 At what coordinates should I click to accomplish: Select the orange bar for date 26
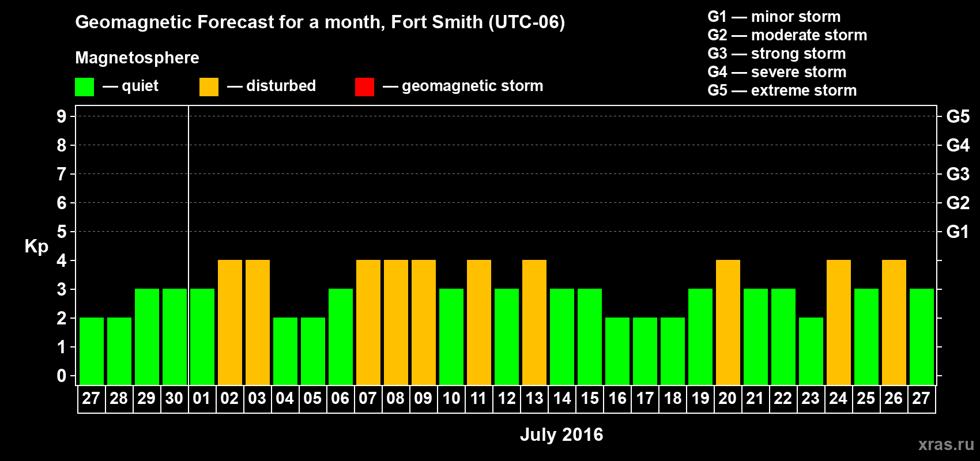[x=894, y=322]
